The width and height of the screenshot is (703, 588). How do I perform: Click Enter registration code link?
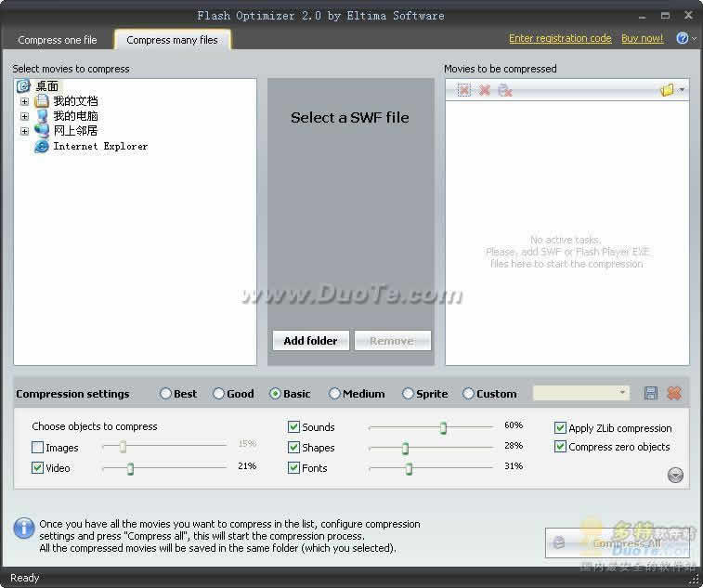click(x=560, y=39)
